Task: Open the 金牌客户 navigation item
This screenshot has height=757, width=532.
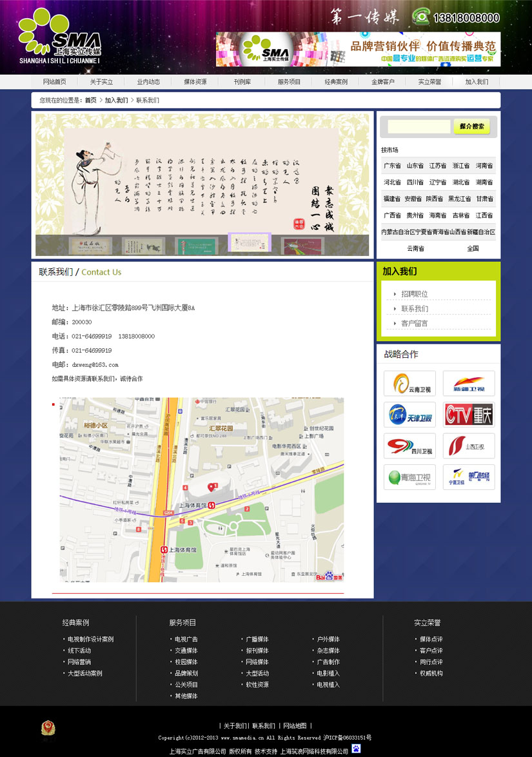Action: pyautogui.click(x=383, y=82)
